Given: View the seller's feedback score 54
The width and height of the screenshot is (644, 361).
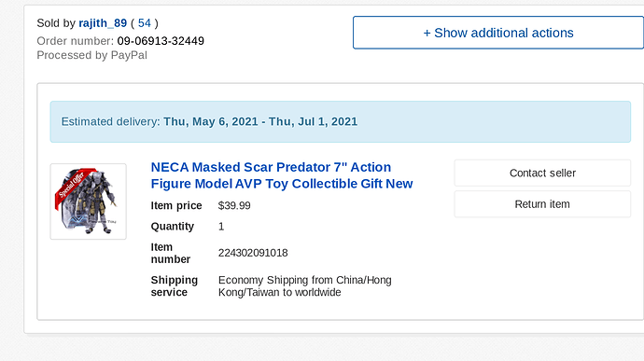Looking at the screenshot, I should click(144, 23).
